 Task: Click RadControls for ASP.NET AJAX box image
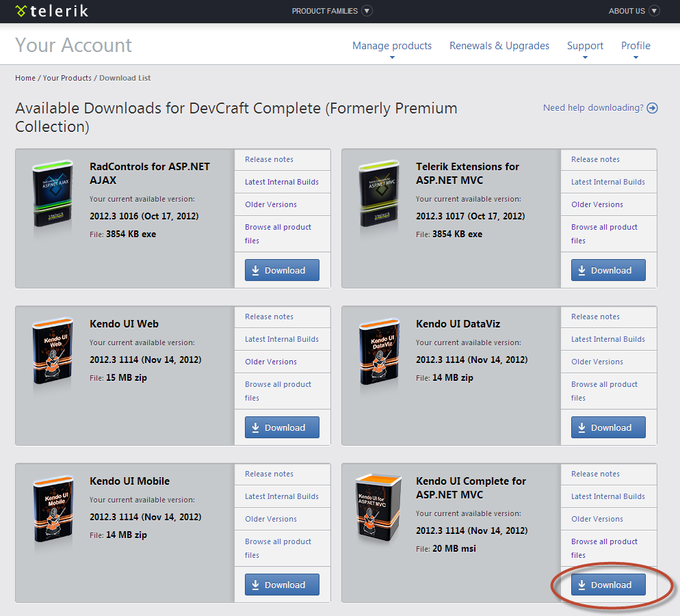click(53, 193)
